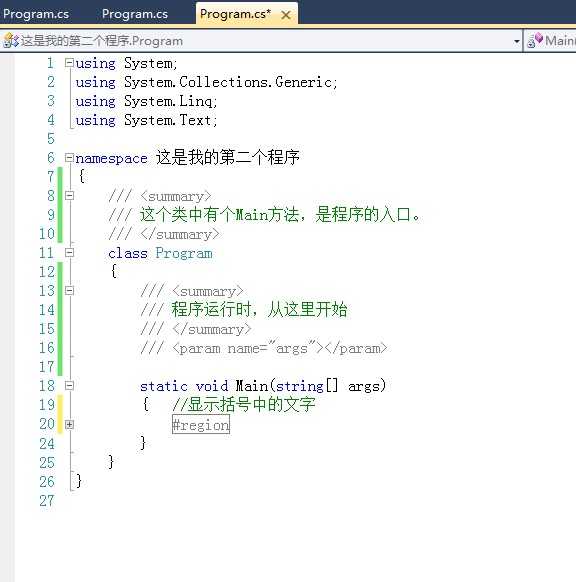Click the param name="args" comment line

(x=264, y=348)
